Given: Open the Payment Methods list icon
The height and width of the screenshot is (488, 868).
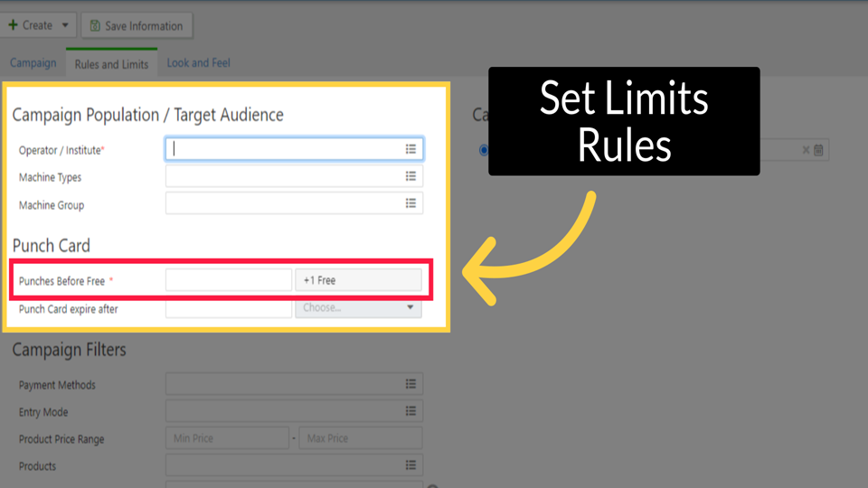Looking at the screenshot, I should pyautogui.click(x=410, y=385).
